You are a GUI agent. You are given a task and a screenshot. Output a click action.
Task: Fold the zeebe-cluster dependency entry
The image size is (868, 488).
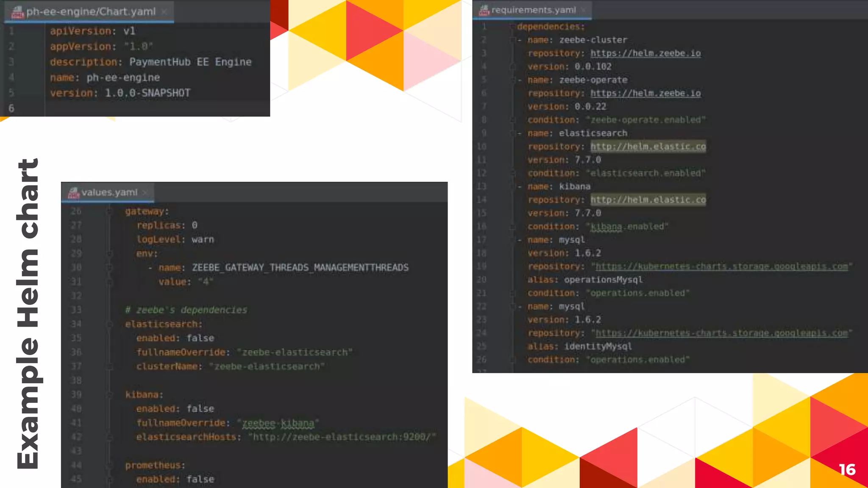point(513,40)
